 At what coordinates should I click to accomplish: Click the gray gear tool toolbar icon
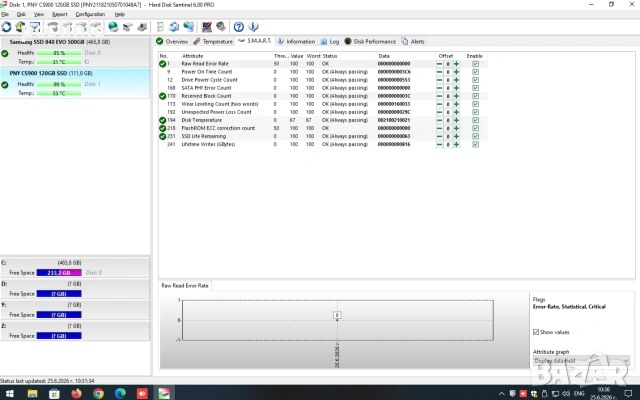pos(221,27)
